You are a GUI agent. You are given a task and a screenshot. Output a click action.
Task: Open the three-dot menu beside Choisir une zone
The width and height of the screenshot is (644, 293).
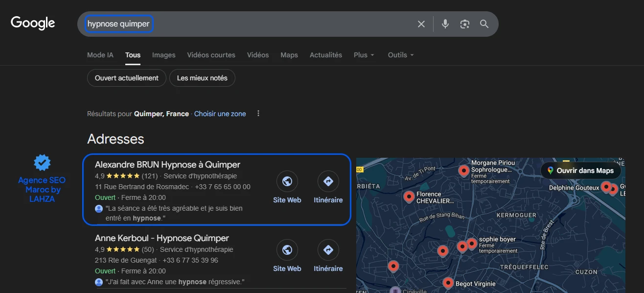tap(258, 114)
